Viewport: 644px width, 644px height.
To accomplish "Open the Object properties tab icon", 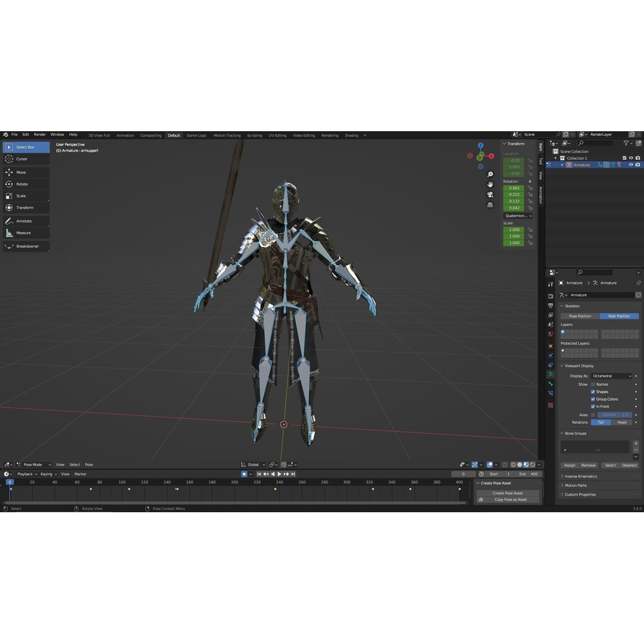I will click(550, 346).
